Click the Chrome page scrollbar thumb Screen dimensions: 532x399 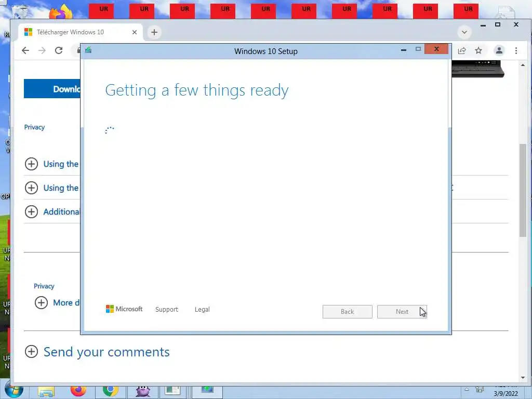coord(523,190)
